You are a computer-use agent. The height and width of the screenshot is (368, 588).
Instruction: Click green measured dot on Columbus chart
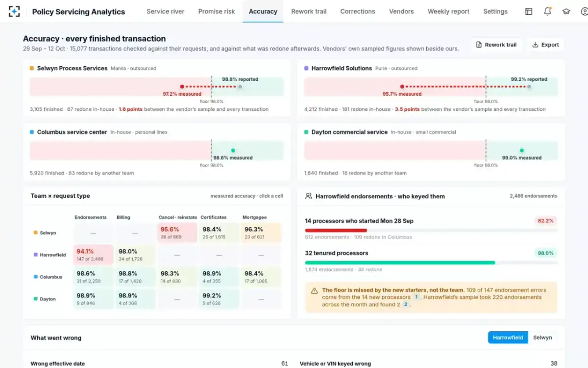(233, 151)
